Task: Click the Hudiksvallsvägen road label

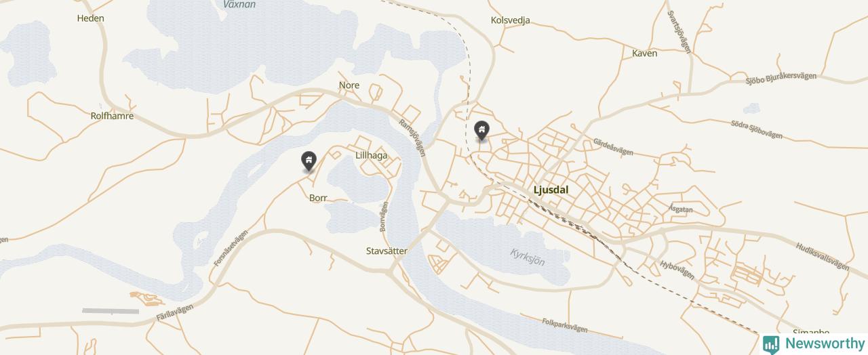Action: tap(823, 256)
